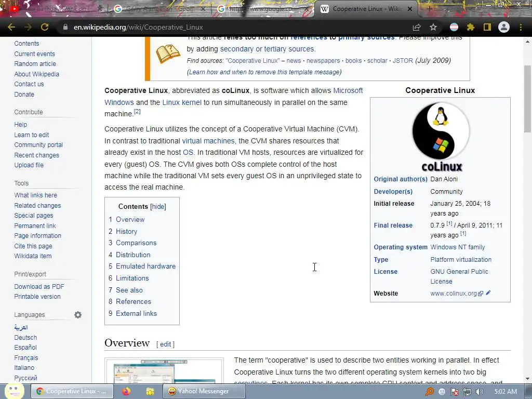This screenshot has width=532, height=399.
Task: Jump to References section
Action: [x=134, y=302]
